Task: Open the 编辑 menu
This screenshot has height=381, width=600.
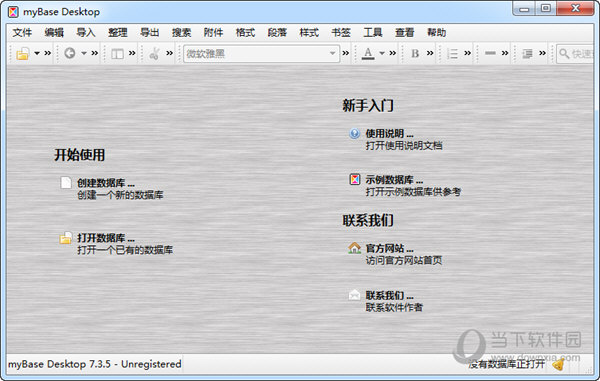Action: point(54,33)
